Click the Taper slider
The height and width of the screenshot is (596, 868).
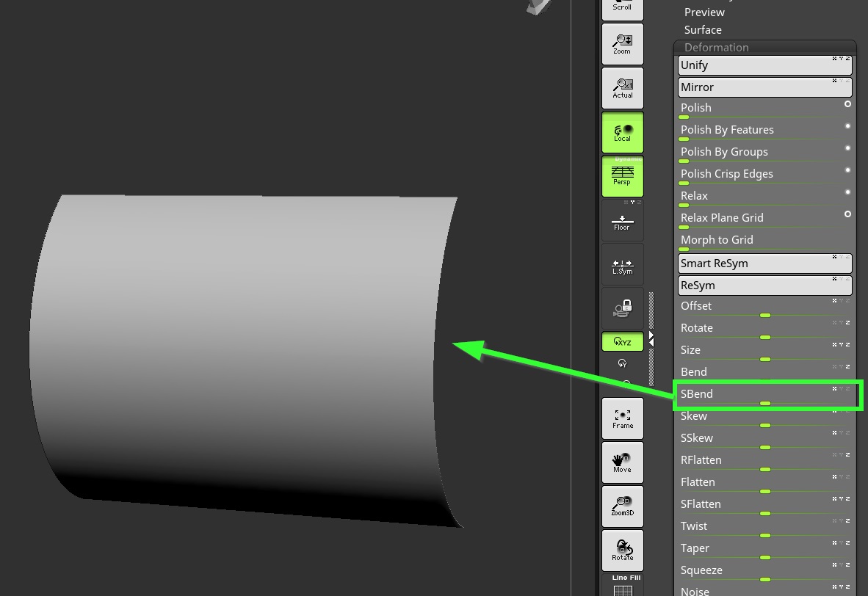click(x=765, y=550)
